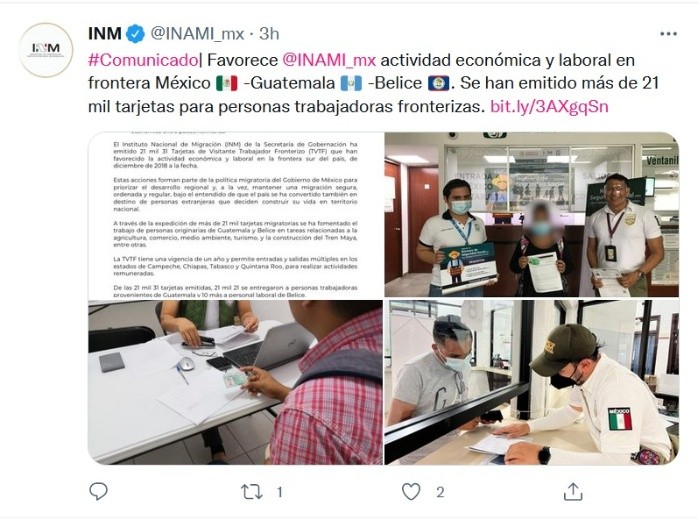
Task: Open the three-dot more options menu
Action: point(668,34)
